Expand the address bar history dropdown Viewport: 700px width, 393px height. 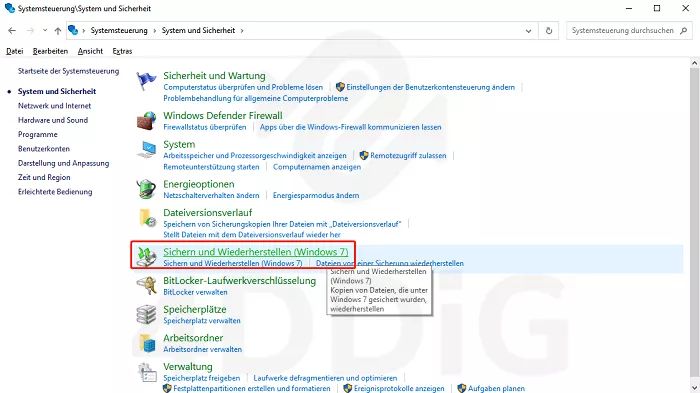(x=529, y=31)
